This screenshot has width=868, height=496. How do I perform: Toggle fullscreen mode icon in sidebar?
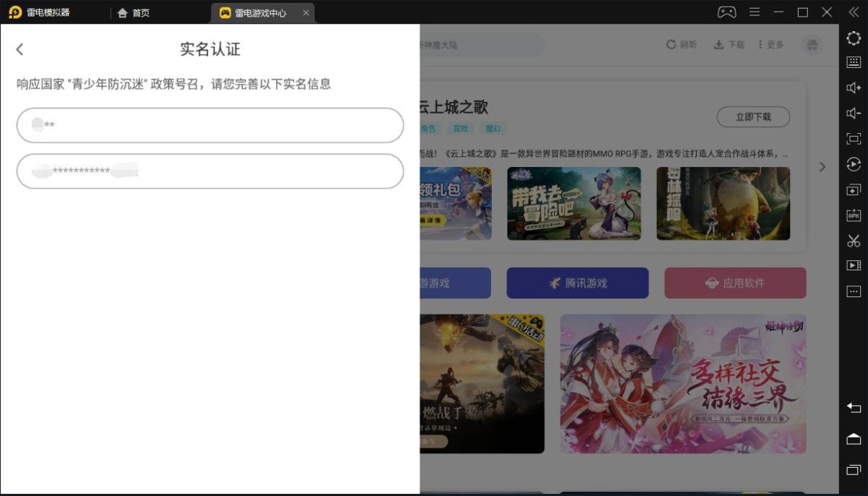854,139
